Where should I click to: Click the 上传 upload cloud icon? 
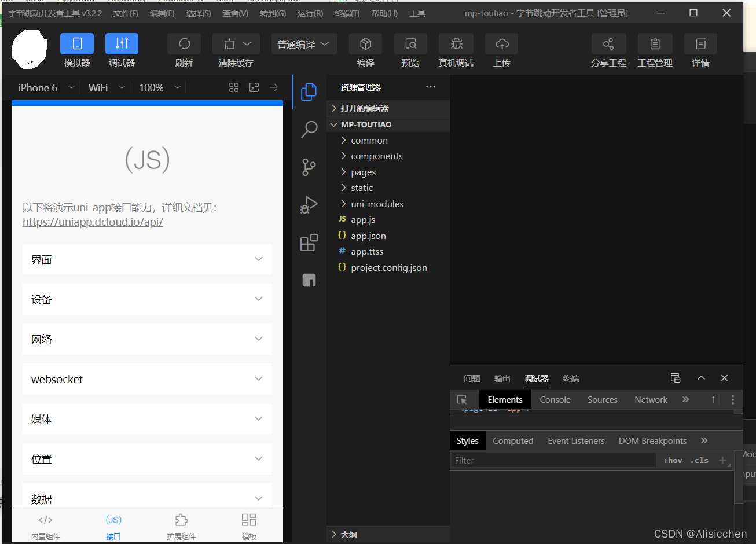(x=502, y=44)
